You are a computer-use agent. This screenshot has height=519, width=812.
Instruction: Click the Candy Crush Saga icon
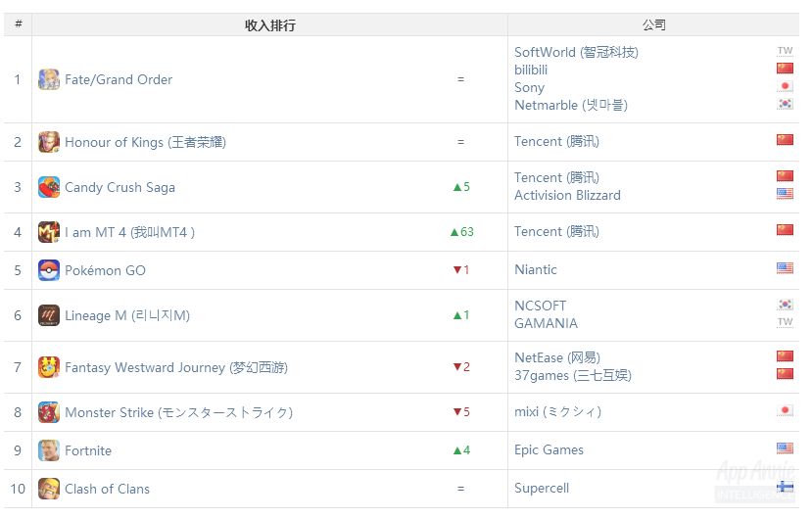[x=48, y=187]
